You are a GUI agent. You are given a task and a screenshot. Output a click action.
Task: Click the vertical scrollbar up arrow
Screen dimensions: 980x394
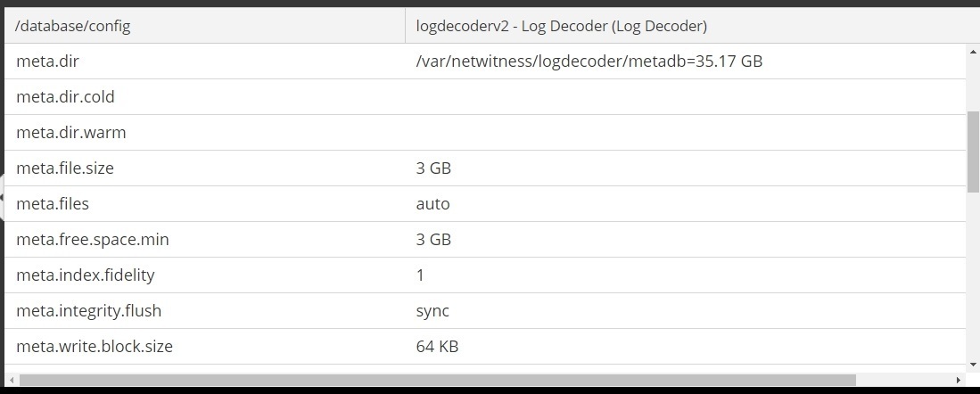coord(973,52)
